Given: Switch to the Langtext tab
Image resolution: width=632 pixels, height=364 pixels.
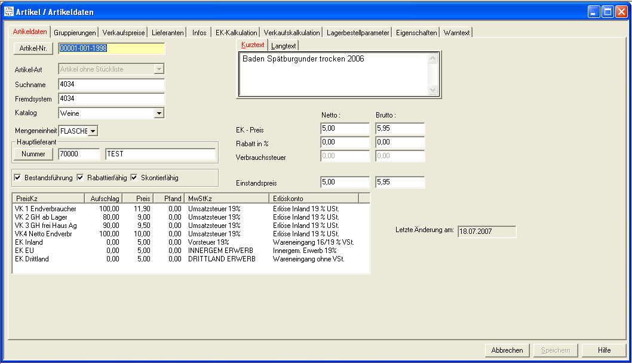Looking at the screenshot, I should pyautogui.click(x=284, y=45).
